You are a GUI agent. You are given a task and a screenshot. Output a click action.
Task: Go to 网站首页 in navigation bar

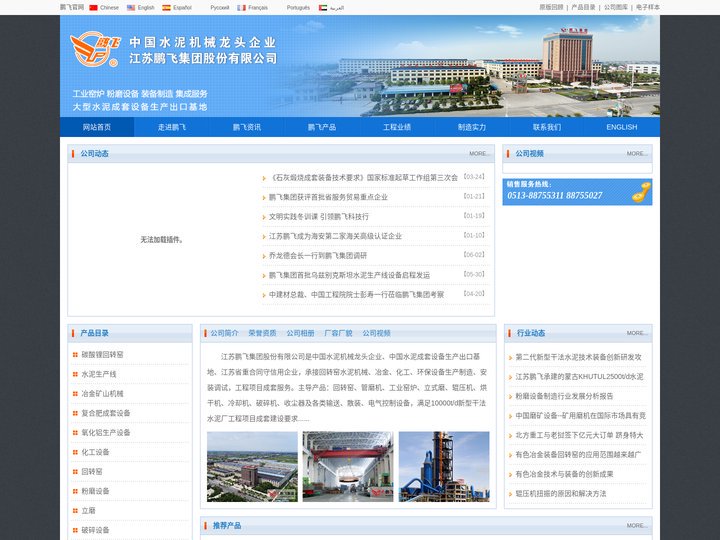(x=97, y=127)
